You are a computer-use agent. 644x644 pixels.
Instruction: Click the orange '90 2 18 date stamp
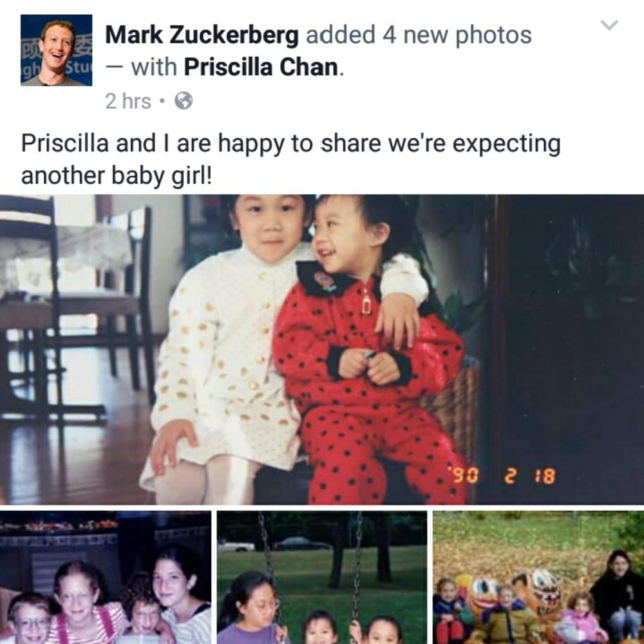tap(504, 477)
